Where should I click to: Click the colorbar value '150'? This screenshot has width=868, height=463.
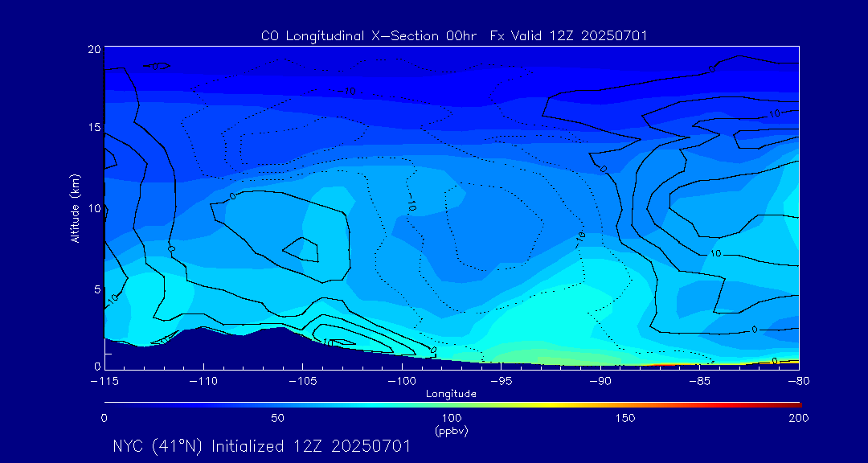click(625, 418)
